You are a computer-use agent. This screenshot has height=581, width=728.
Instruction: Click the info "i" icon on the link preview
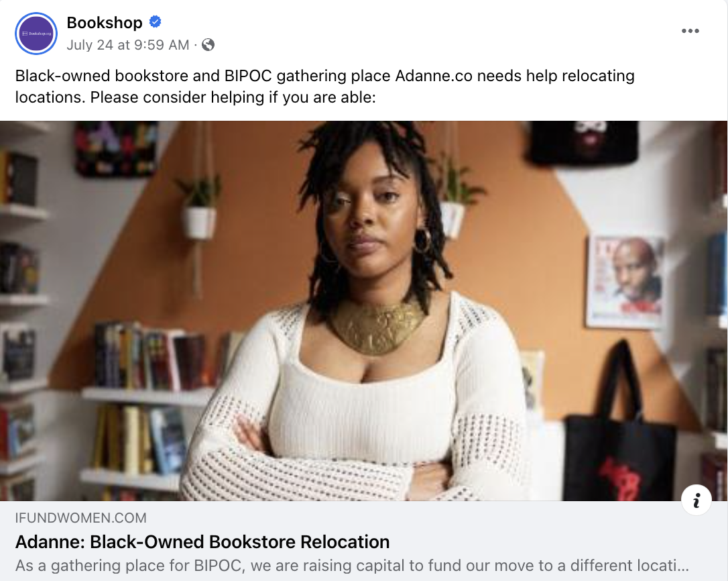(x=696, y=500)
